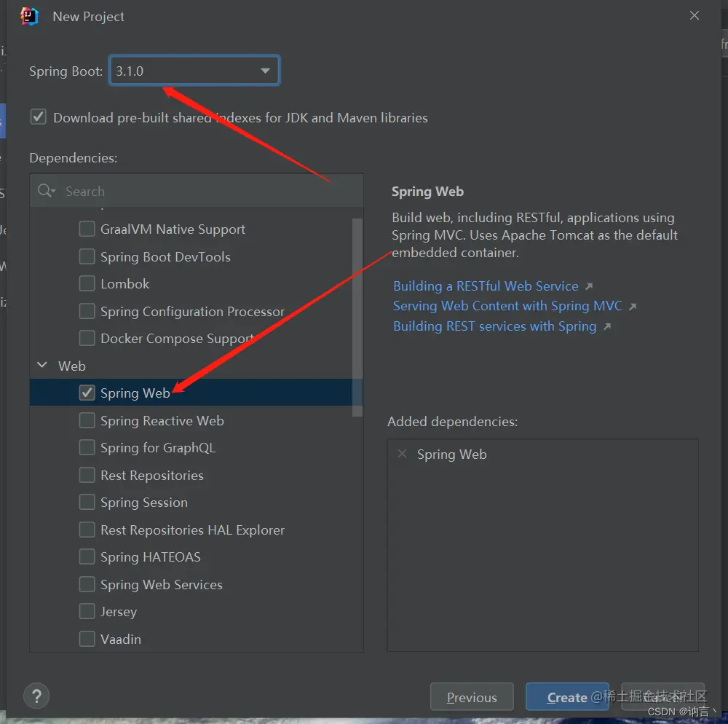The height and width of the screenshot is (724, 728).
Task: Check Spring Boot DevTools dependency
Action: 87,256
